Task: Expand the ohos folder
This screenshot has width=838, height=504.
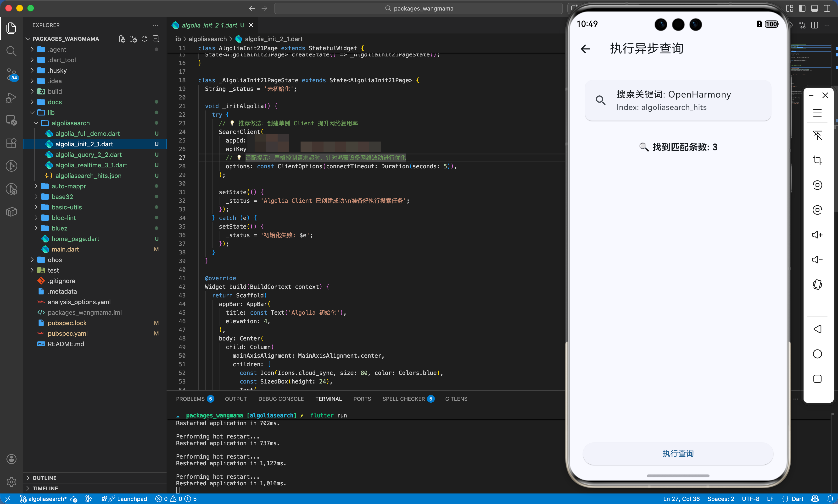Action: 54,260
